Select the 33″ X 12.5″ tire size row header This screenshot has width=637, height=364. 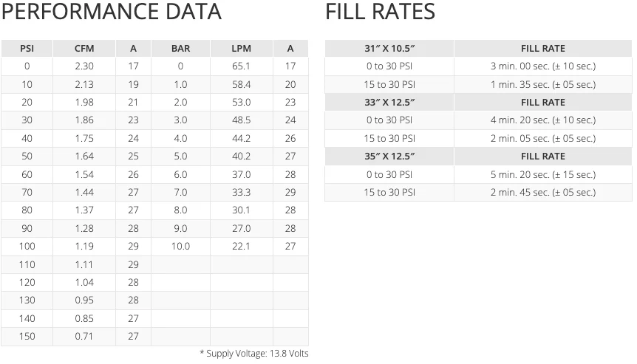[389, 103]
